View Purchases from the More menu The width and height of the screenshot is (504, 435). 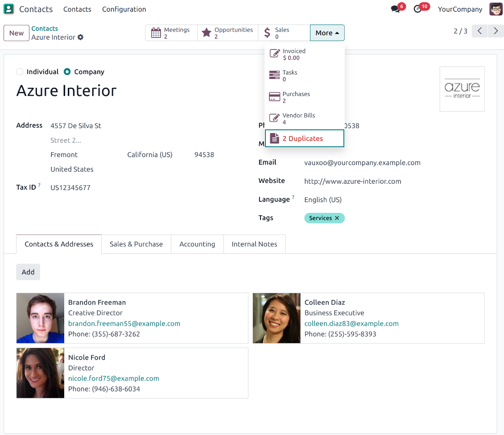click(x=296, y=97)
